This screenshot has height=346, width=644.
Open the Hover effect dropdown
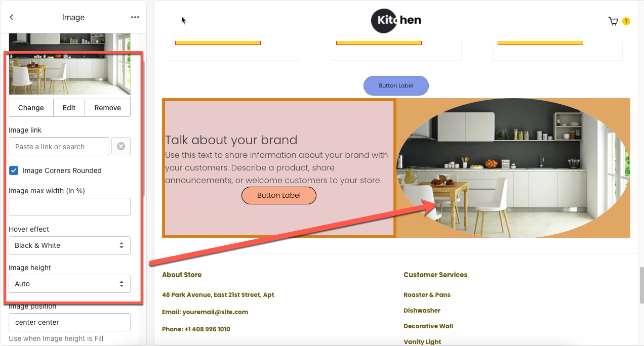69,245
